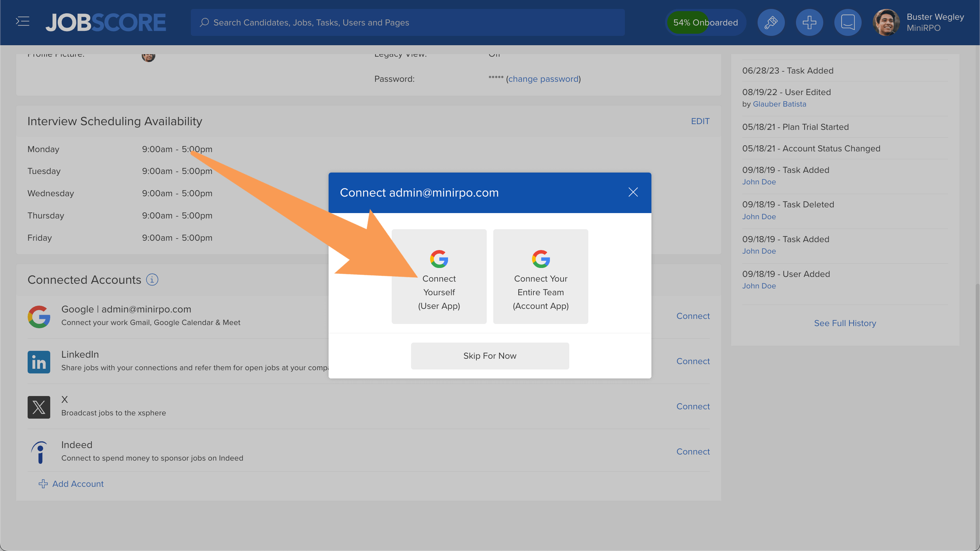Connect the Google account row

[x=693, y=316]
